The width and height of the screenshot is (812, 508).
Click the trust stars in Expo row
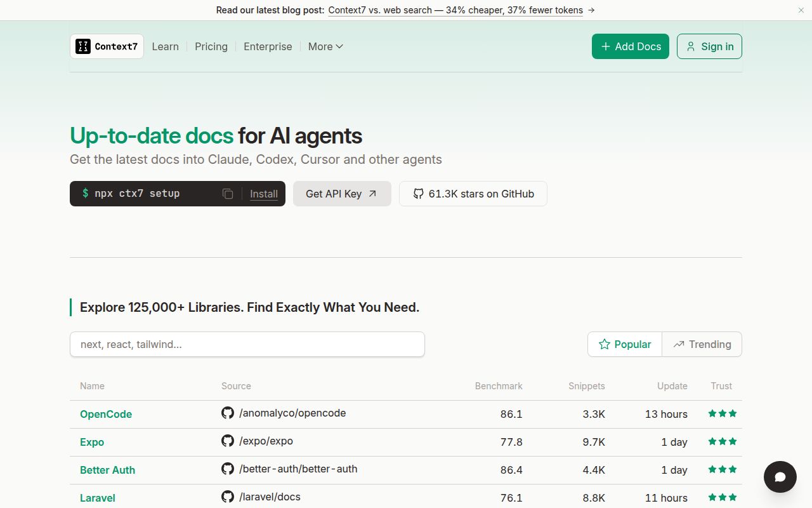[x=723, y=441]
